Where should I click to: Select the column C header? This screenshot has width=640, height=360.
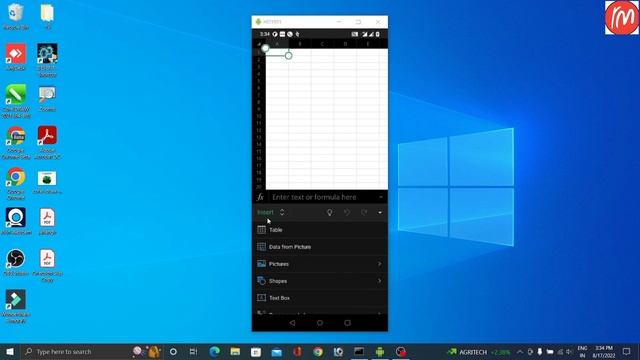click(x=322, y=44)
